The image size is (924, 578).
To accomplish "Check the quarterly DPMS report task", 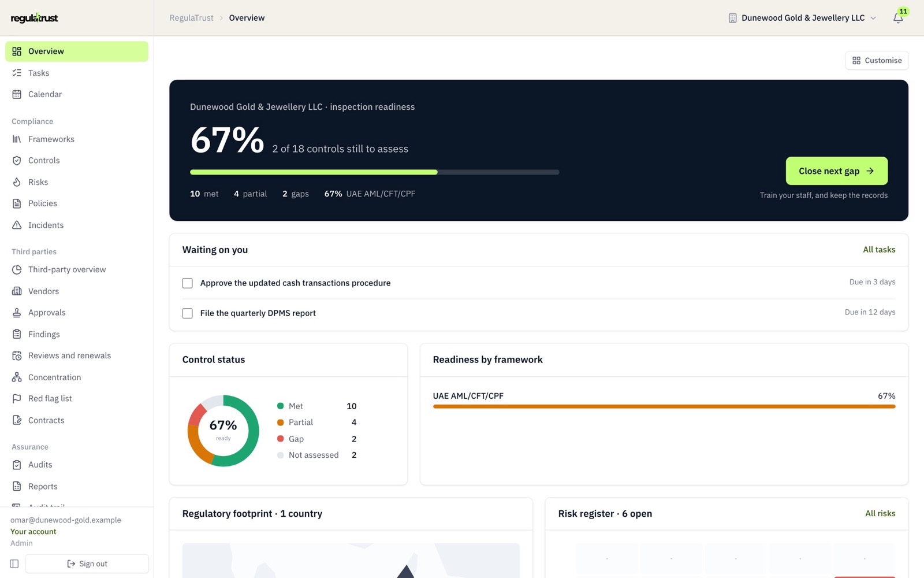I will point(187,313).
